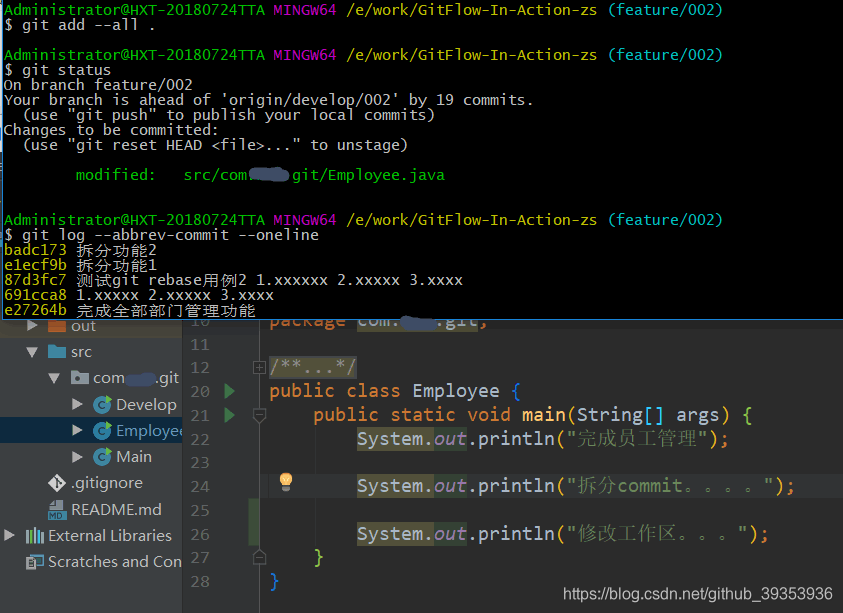Screen dimensions: 843x613
Task: Click line number 24 in editor gutter
Action: [x=200, y=487]
